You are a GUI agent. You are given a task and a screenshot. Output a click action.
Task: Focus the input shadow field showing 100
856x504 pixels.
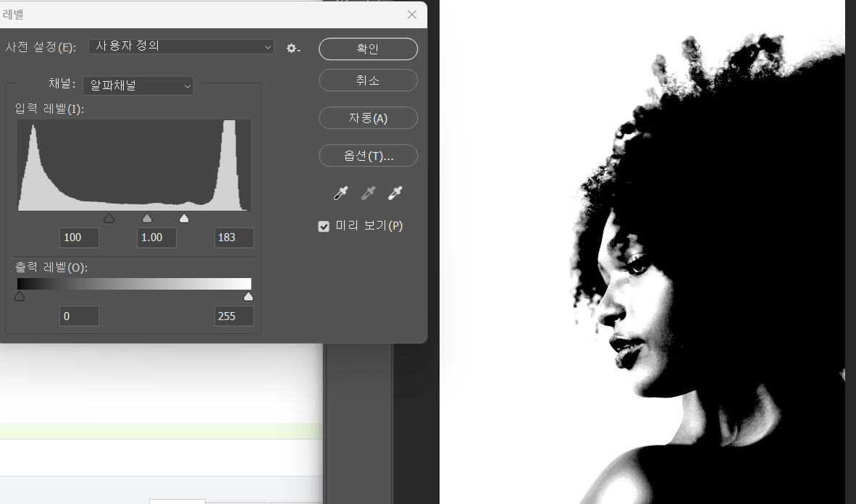pyautogui.click(x=79, y=238)
